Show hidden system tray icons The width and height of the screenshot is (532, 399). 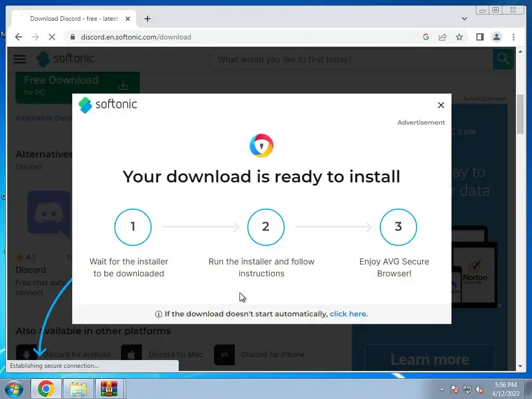[x=442, y=389]
